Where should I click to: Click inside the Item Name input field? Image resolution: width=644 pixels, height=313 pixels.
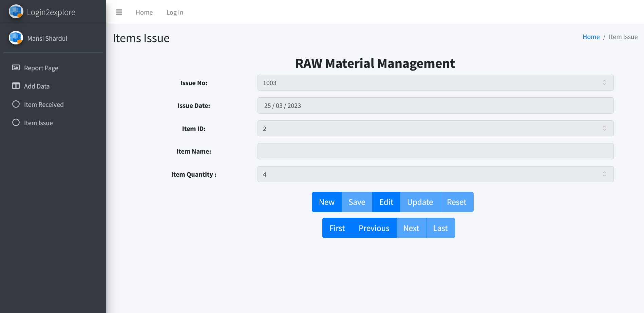(x=435, y=151)
